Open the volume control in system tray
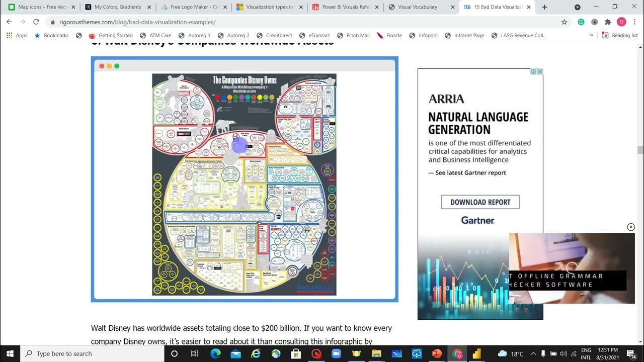The height and width of the screenshot is (362, 644). (563, 353)
